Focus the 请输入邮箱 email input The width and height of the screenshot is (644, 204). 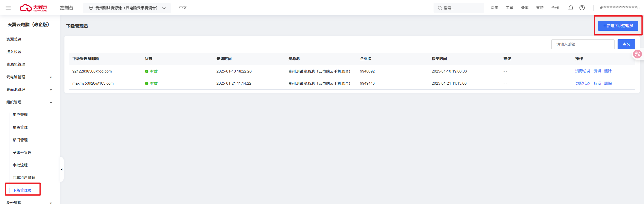(x=583, y=44)
